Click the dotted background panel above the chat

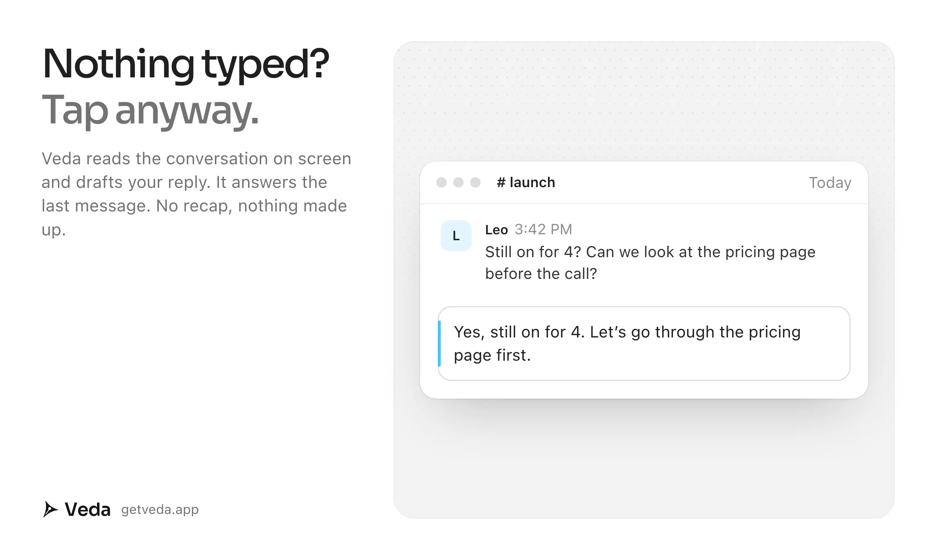(x=644, y=101)
